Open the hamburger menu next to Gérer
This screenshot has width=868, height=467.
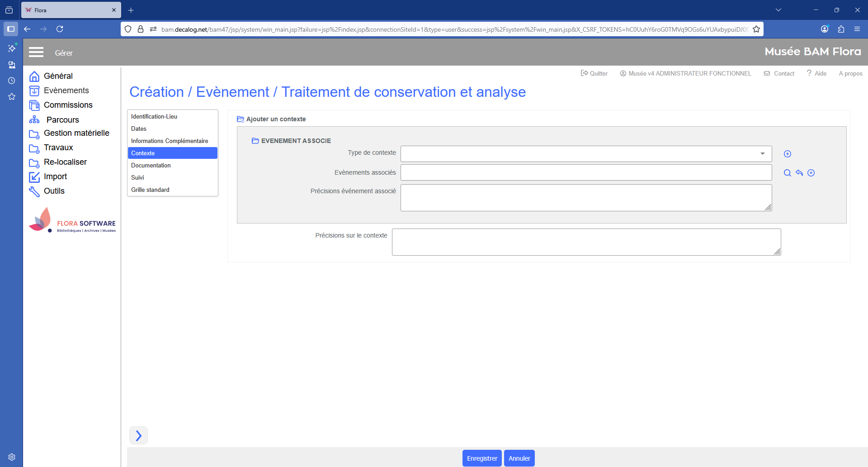pos(36,52)
